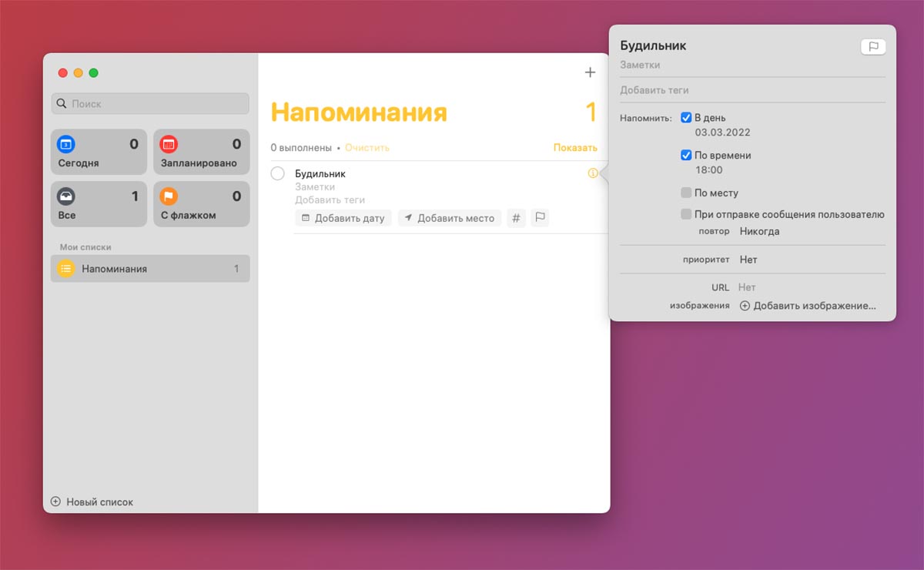Uncheck the По времени checkbox
Screen dimensions: 924x570
pyautogui.click(x=686, y=155)
